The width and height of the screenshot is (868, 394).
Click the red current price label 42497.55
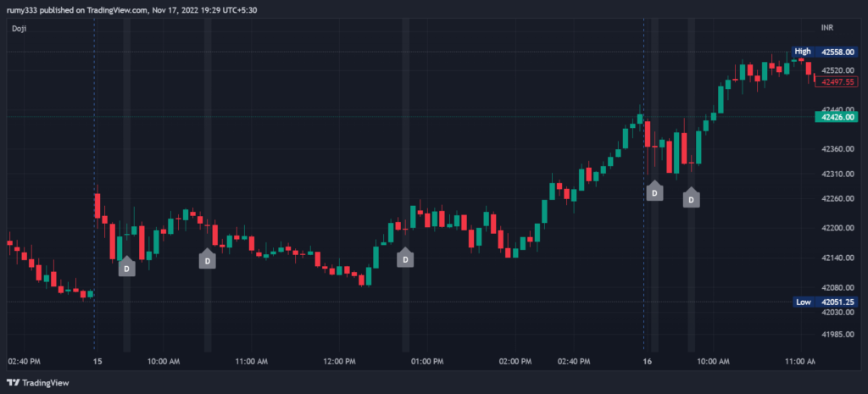click(x=836, y=82)
